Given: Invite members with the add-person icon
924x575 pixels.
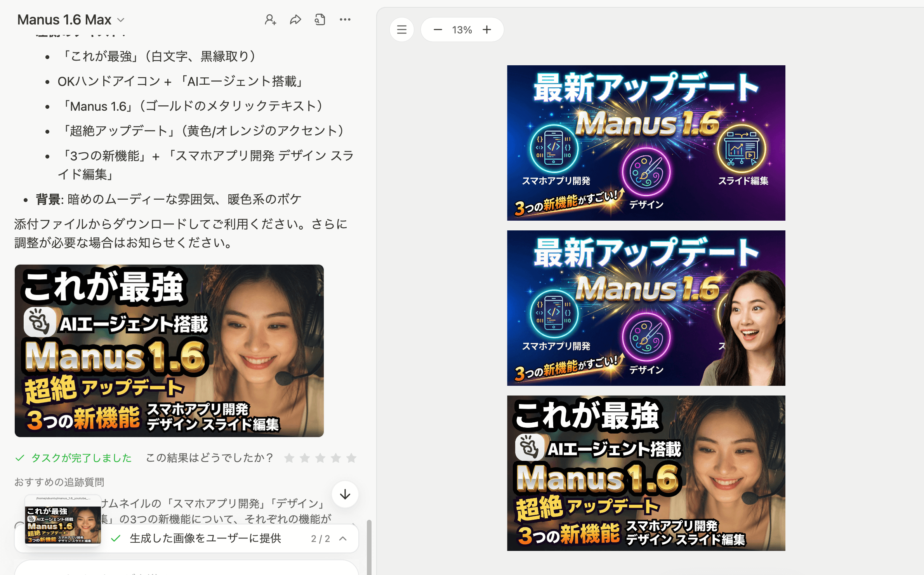Looking at the screenshot, I should click(x=271, y=19).
